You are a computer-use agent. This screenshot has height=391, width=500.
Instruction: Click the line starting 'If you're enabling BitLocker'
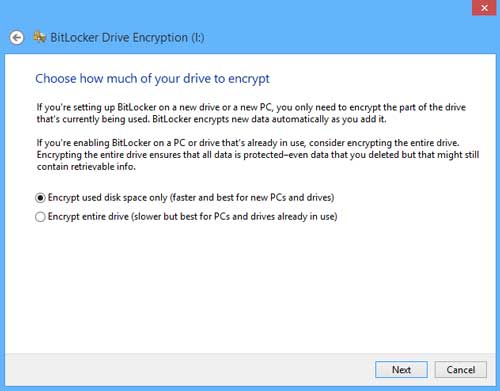click(x=248, y=143)
